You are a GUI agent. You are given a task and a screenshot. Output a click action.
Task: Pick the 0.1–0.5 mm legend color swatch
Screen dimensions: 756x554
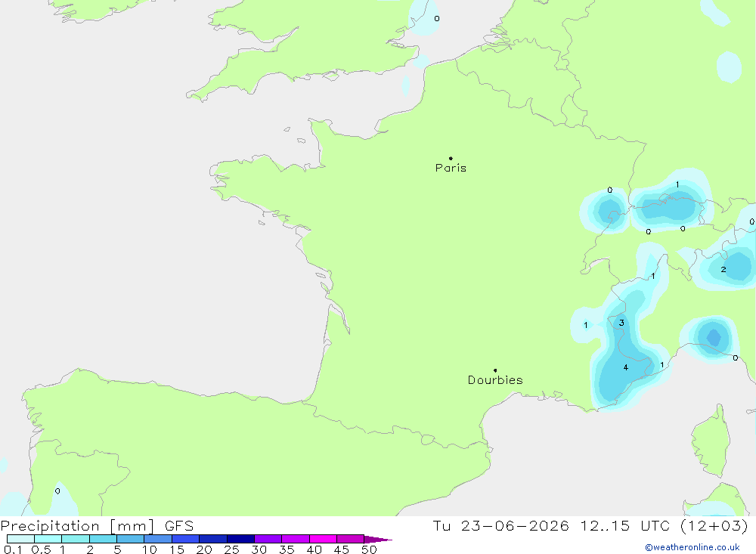(20, 539)
